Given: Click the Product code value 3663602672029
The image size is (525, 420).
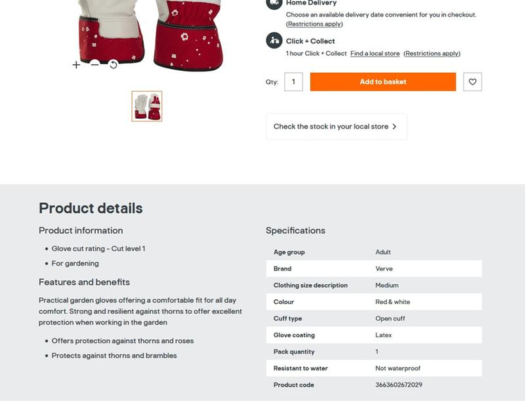Looking at the screenshot, I should (x=398, y=385).
